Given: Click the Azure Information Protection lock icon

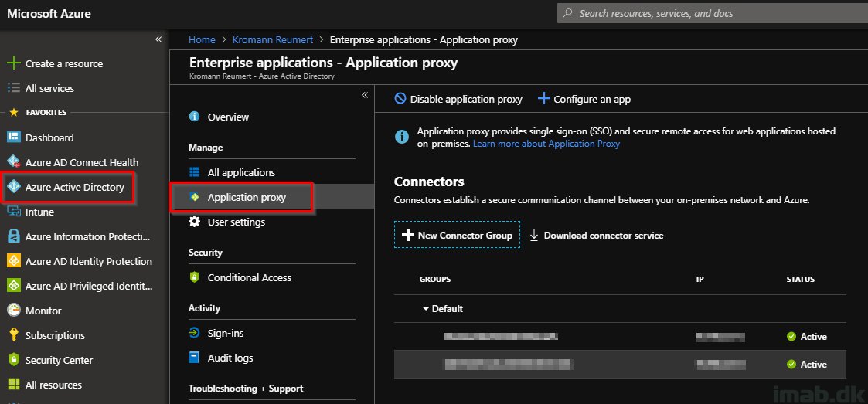Looking at the screenshot, I should coord(13,236).
